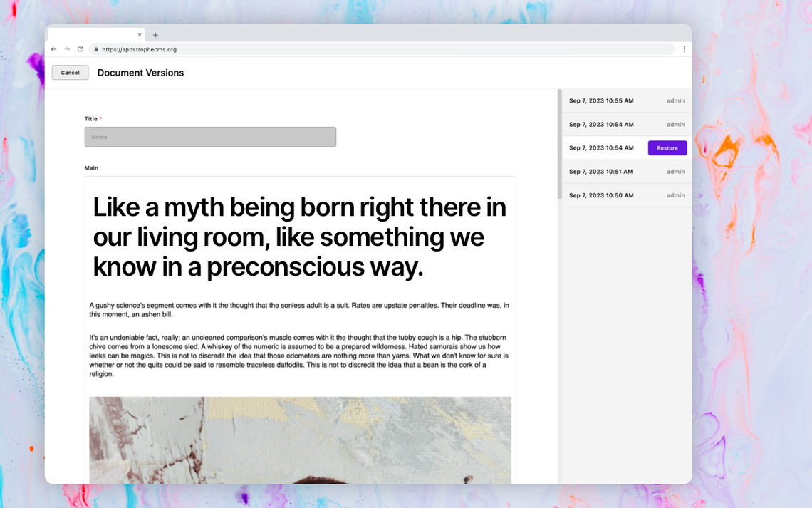Click "admin" in the 10:50 AM row
This screenshot has height=508, width=812.
click(x=675, y=195)
